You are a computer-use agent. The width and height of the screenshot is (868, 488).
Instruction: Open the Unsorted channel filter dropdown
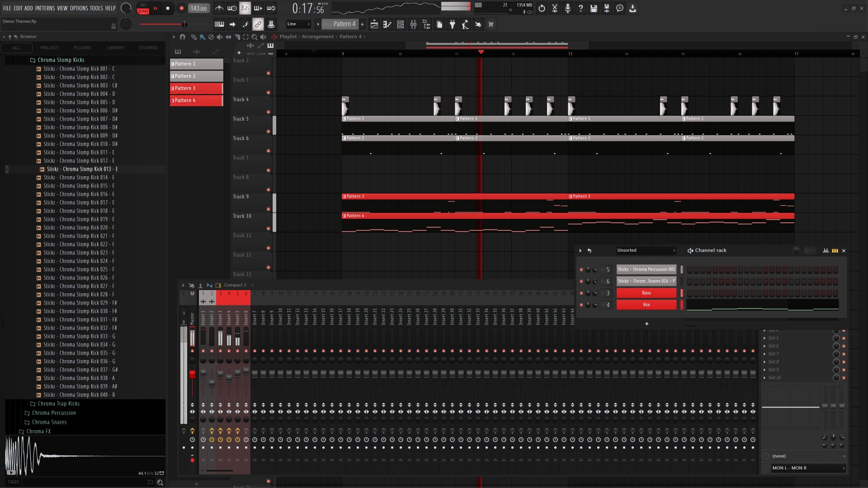(646, 250)
